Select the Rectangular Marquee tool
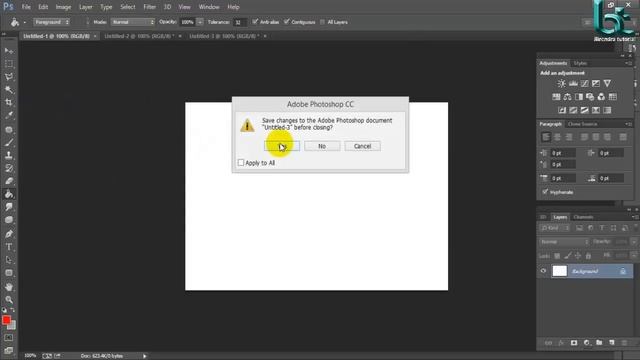The height and width of the screenshot is (360, 640). tap(9, 64)
